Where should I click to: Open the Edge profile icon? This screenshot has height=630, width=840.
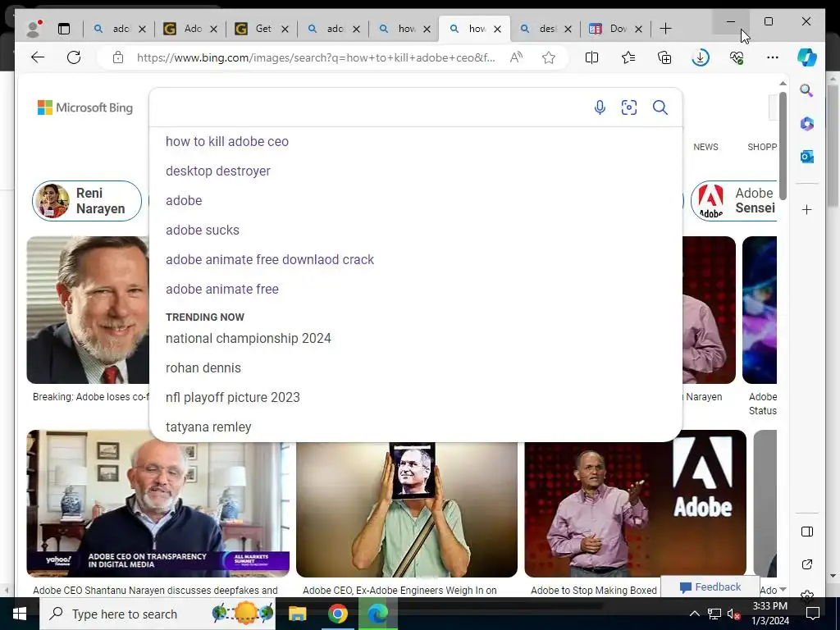click(x=34, y=29)
